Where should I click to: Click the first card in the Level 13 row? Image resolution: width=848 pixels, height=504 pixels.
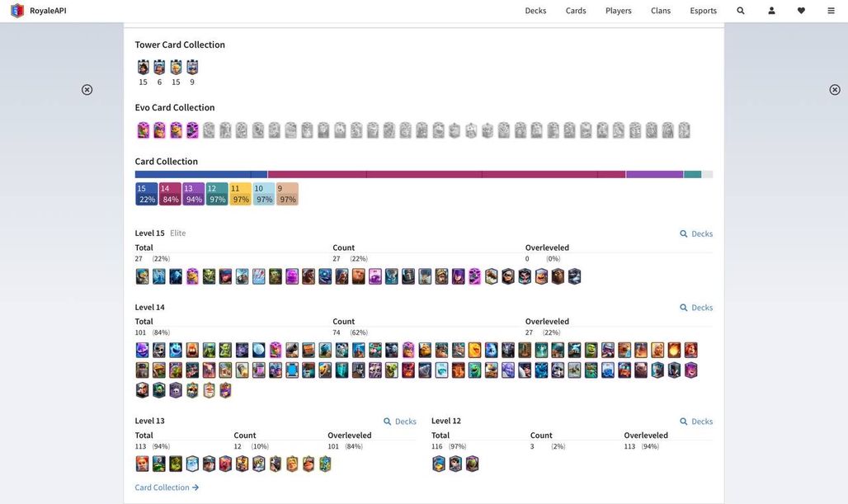pos(142,464)
